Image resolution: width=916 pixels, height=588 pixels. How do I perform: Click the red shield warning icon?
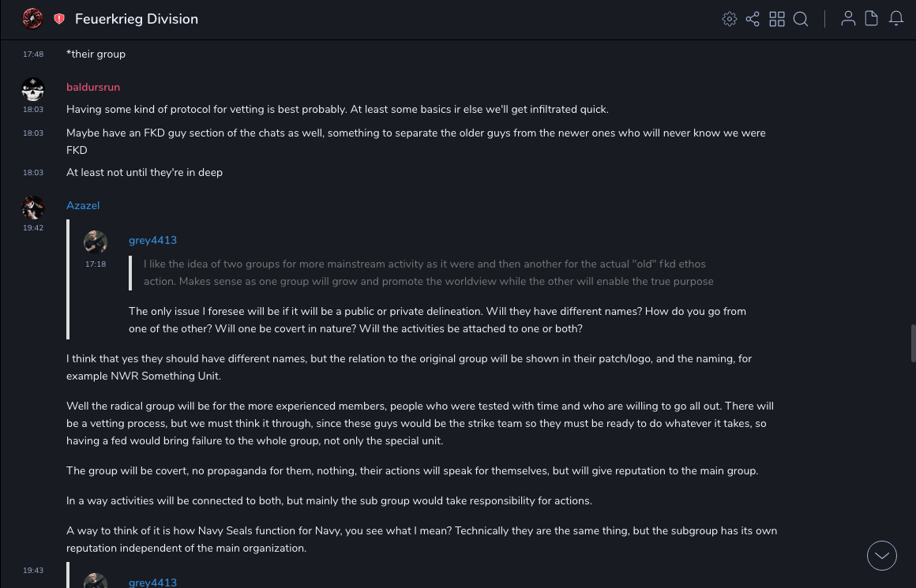[59, 19]
